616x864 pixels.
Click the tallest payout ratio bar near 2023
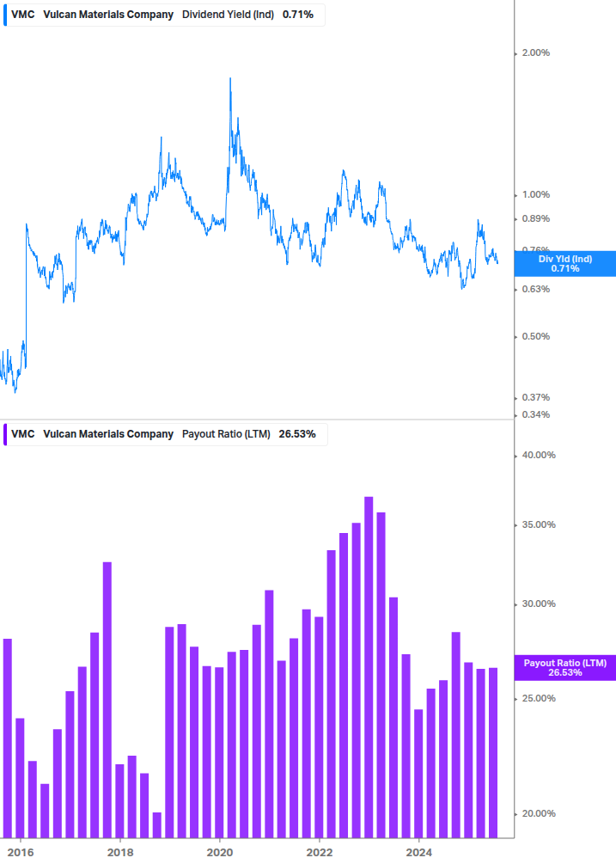click(369, 667)
